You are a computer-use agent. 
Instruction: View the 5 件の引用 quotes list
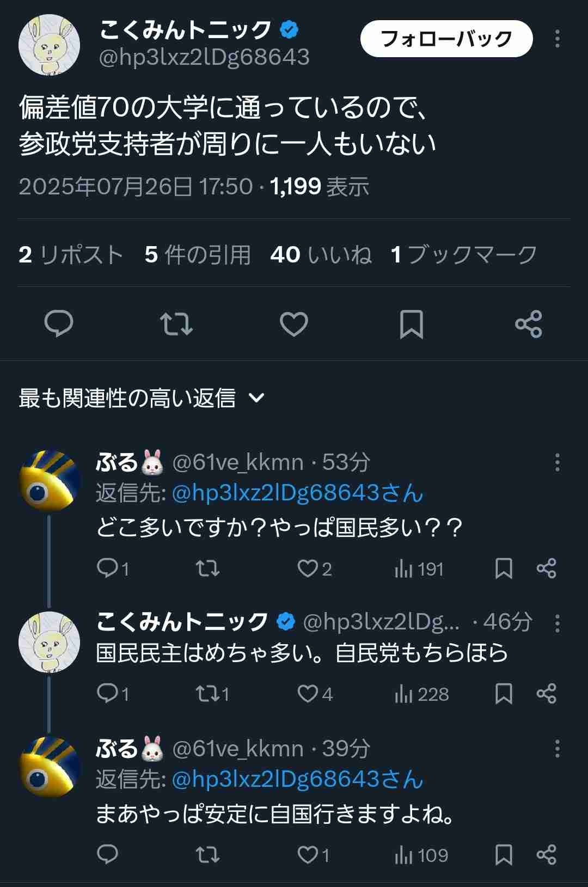pyautogui.click(x=198, y=254)
